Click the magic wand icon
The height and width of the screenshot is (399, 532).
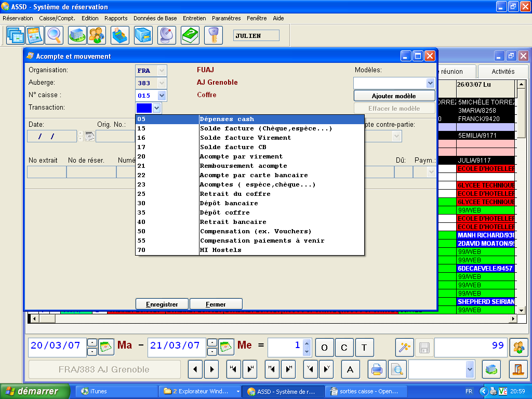click(x=404, y=348)
